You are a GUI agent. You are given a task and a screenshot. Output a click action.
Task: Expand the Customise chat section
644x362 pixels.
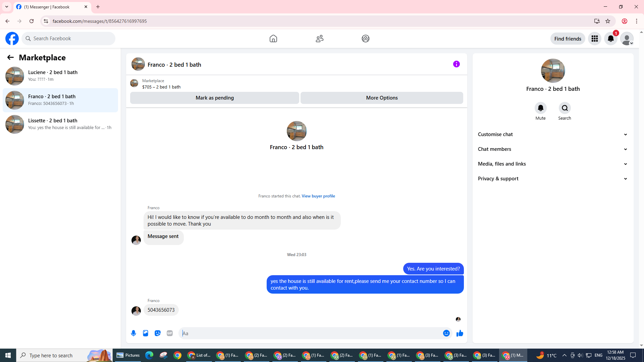[552, 134]
